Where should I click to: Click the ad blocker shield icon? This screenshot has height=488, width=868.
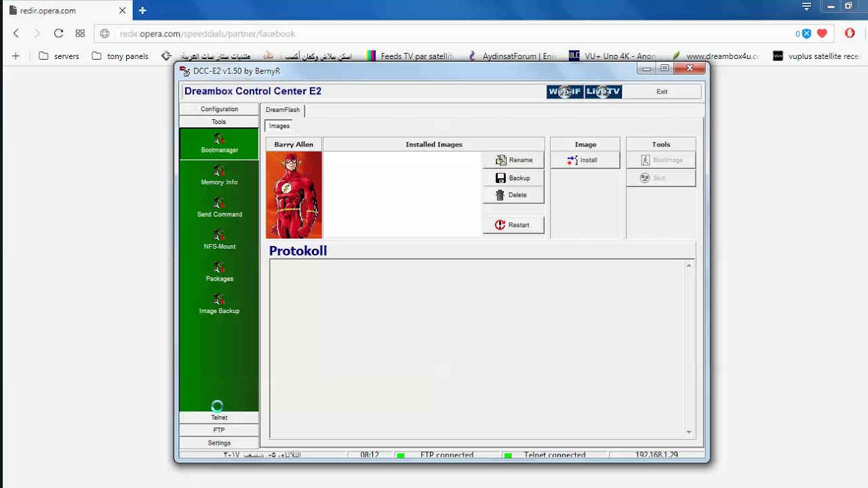tap(806, 33)
